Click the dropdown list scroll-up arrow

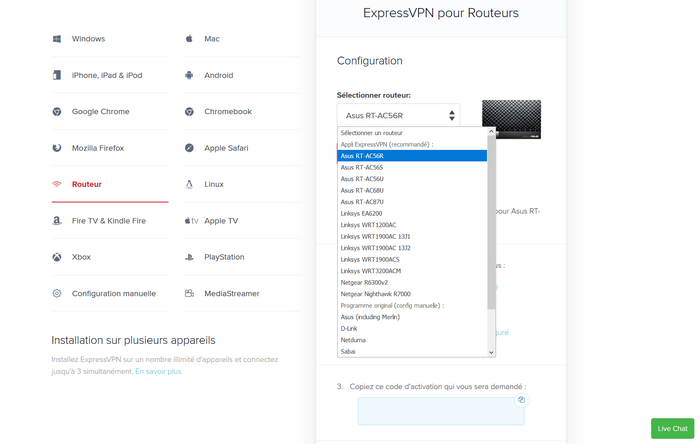[x=491, y=132]
